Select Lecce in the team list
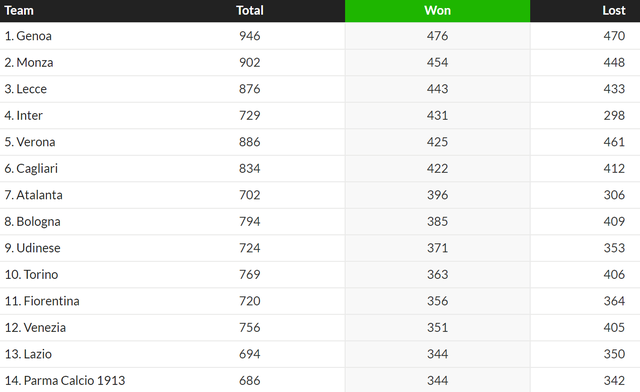This screenshot has height=392, width=640. point(31,89)
